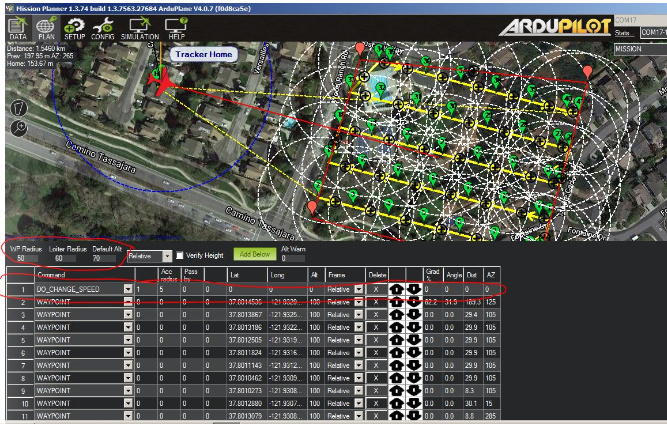Move waypoint row 3 down

414,315
